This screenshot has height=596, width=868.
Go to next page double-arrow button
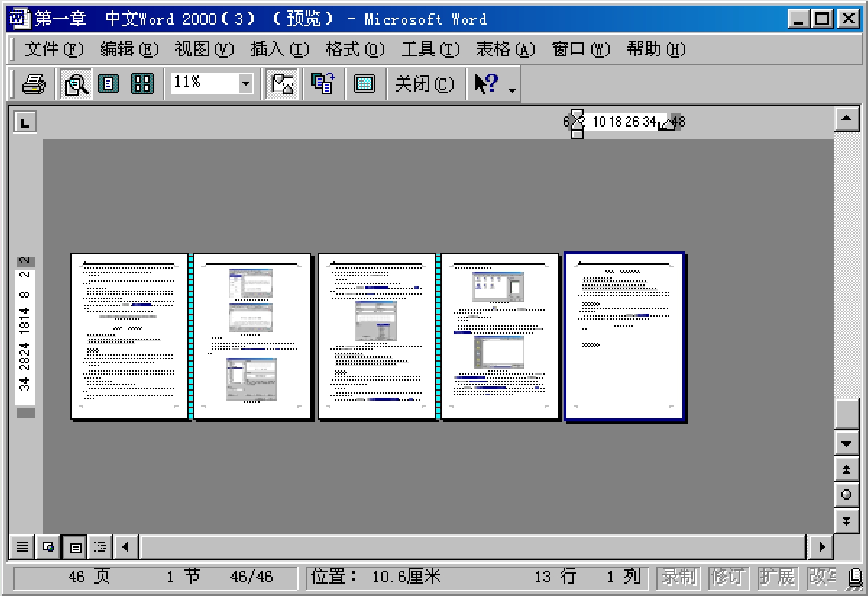click(x=847, y=521)
